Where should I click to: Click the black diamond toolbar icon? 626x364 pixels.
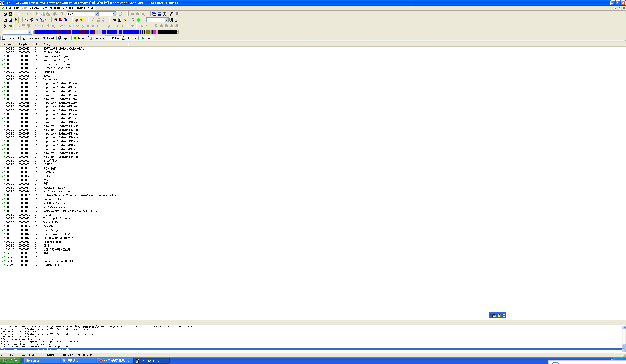coord(16,20)
